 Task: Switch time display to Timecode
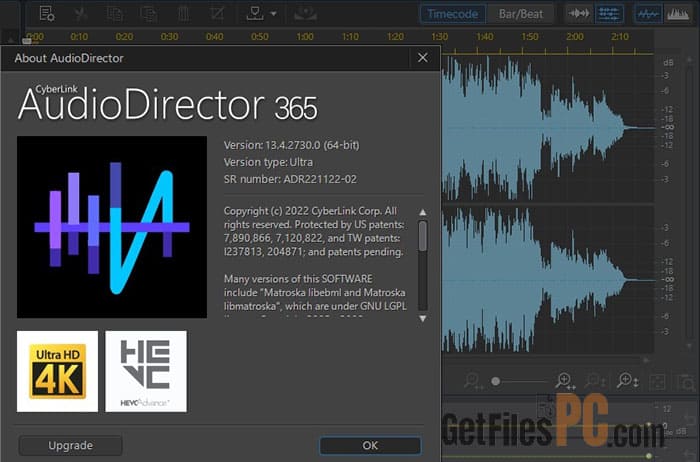(453, 14)
